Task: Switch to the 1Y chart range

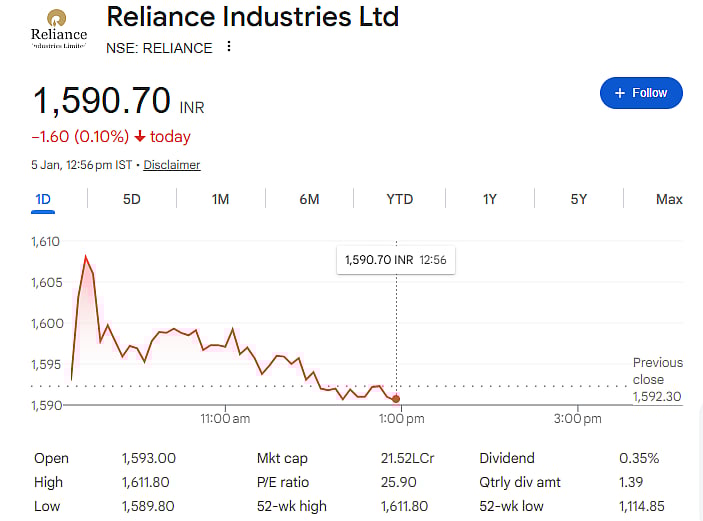Action: tap(490, 199)
